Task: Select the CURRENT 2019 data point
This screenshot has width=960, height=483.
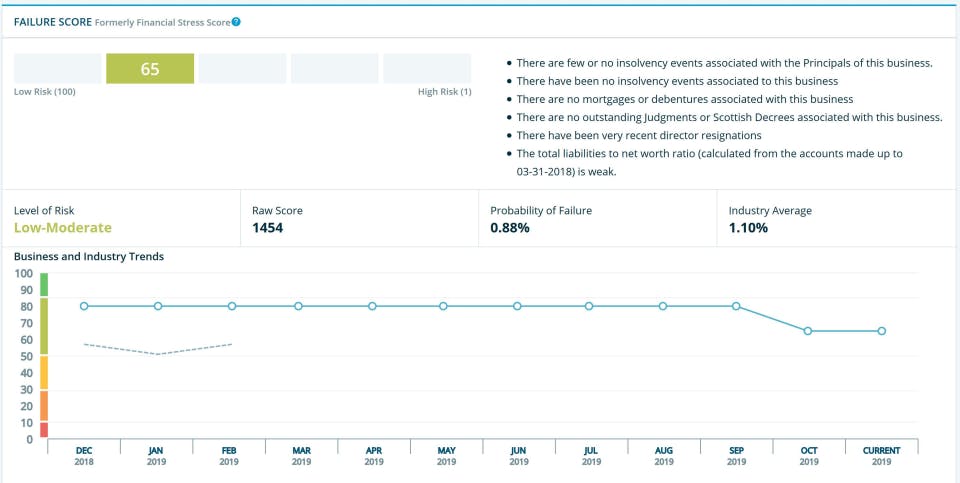Action: pos(882,331)
